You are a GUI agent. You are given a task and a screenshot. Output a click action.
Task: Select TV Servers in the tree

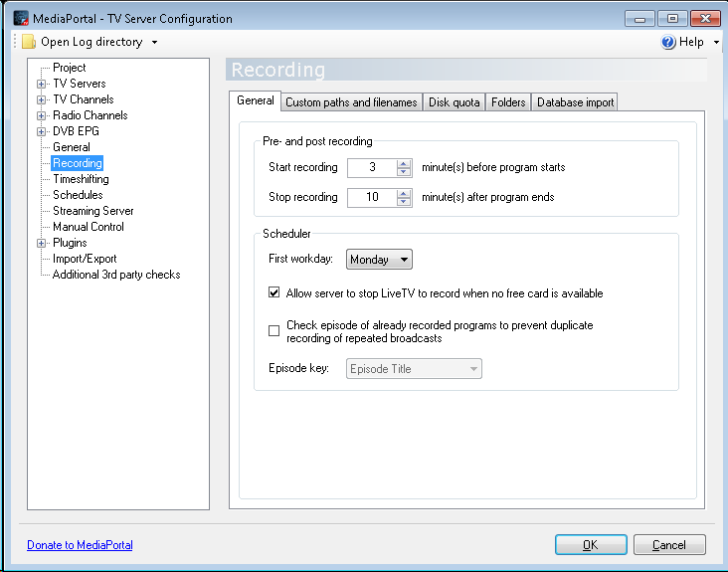point(80,84)
